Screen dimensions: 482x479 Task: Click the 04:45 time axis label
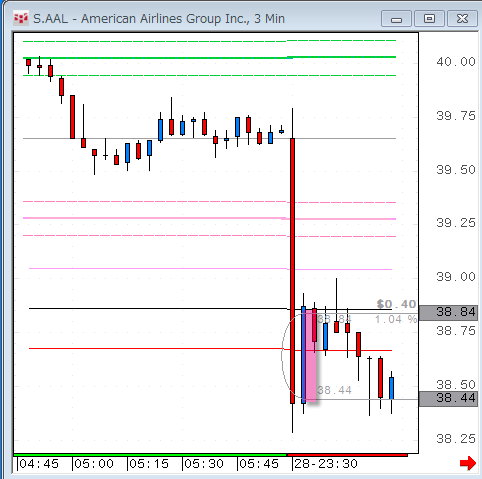[39, 464]
